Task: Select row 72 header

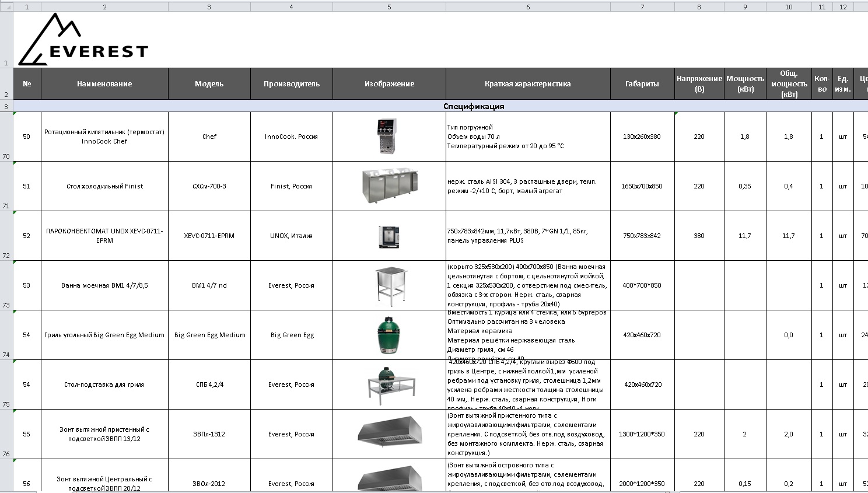Action: [6, 236]
